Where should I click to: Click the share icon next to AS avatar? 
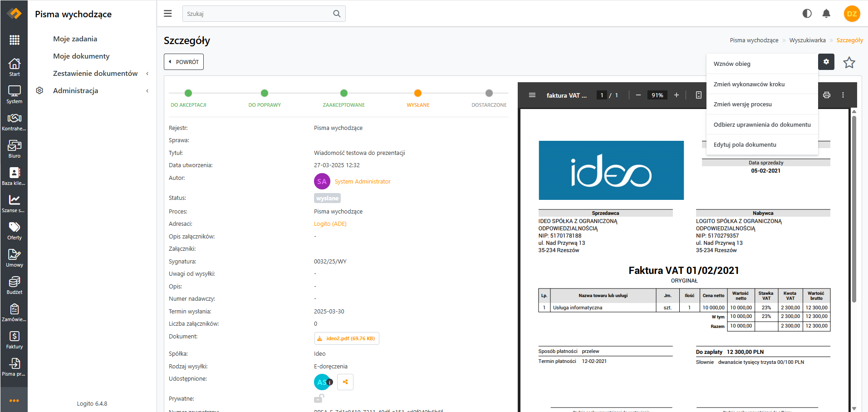coord(345,382)
